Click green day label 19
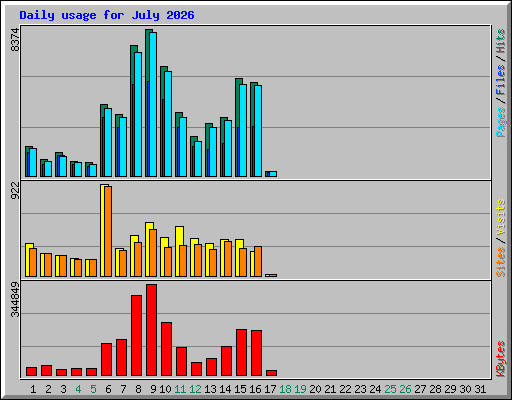Screen dimensions: 512x400 point(300,389)
